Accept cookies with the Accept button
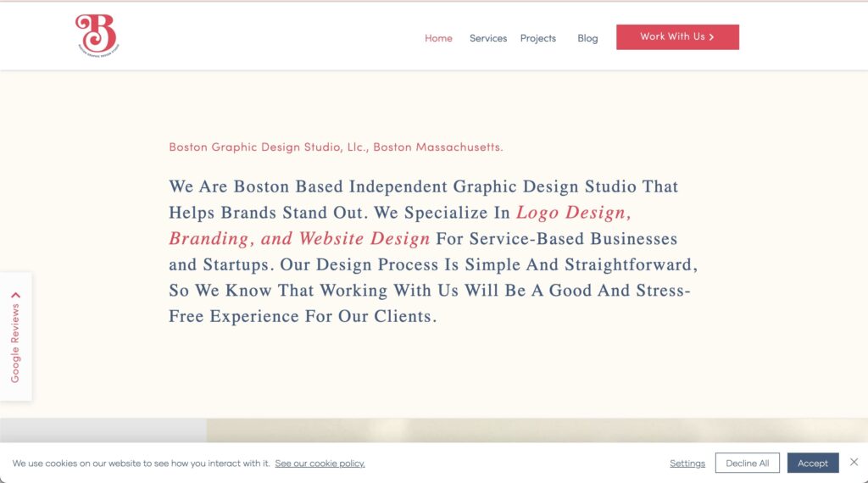Screen dimensions: 868x483 click(813, 463)
